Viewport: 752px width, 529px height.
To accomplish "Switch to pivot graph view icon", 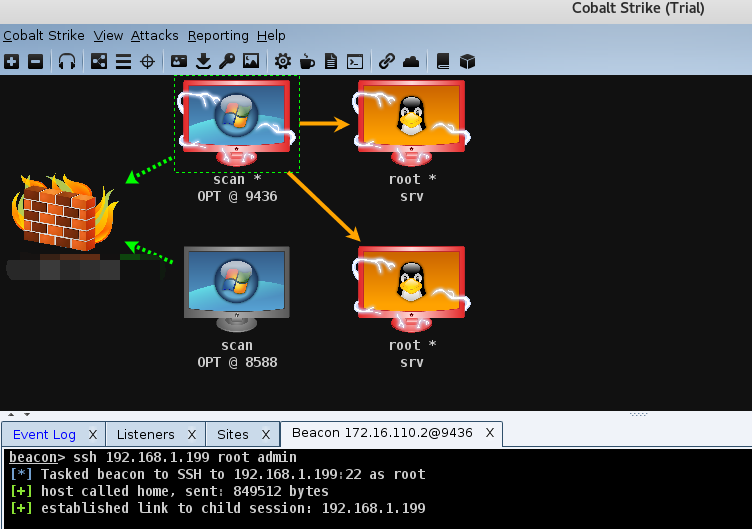I will coord(99,61).
